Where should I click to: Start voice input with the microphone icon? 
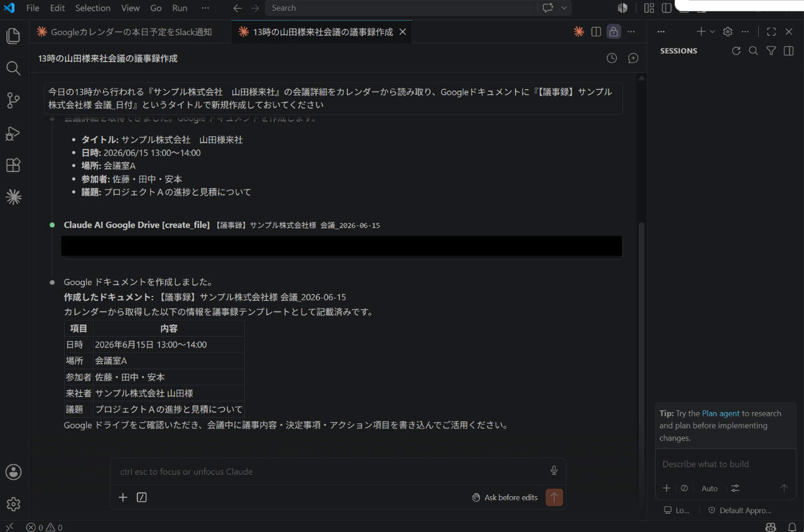[554, 470]
